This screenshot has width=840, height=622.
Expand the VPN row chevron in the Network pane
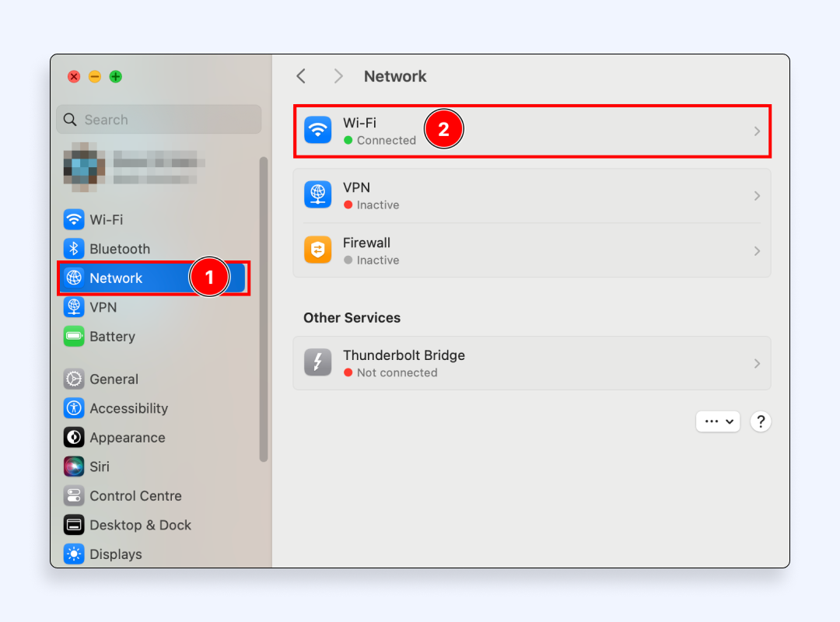(757, 196)
